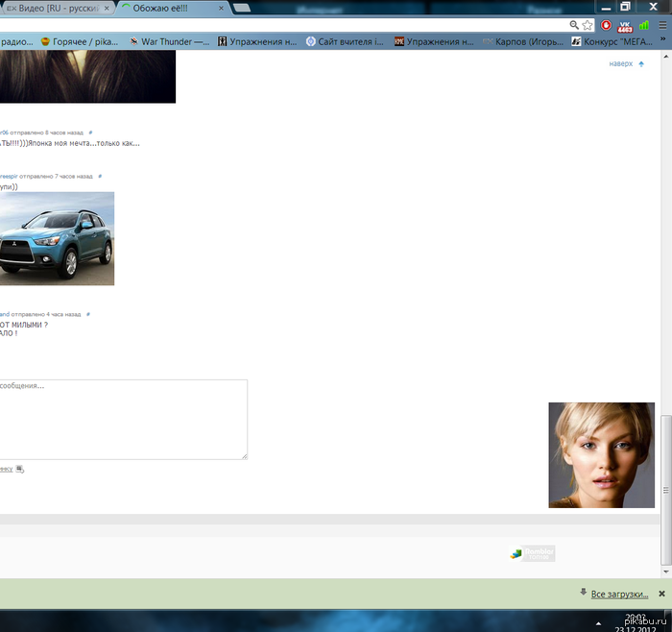
Task: Click the Rambler Top100 counter badge
Action: 532,553
